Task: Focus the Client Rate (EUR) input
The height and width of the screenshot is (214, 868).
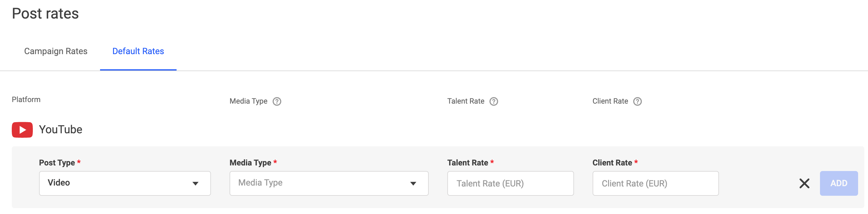Action: point(655,183)
